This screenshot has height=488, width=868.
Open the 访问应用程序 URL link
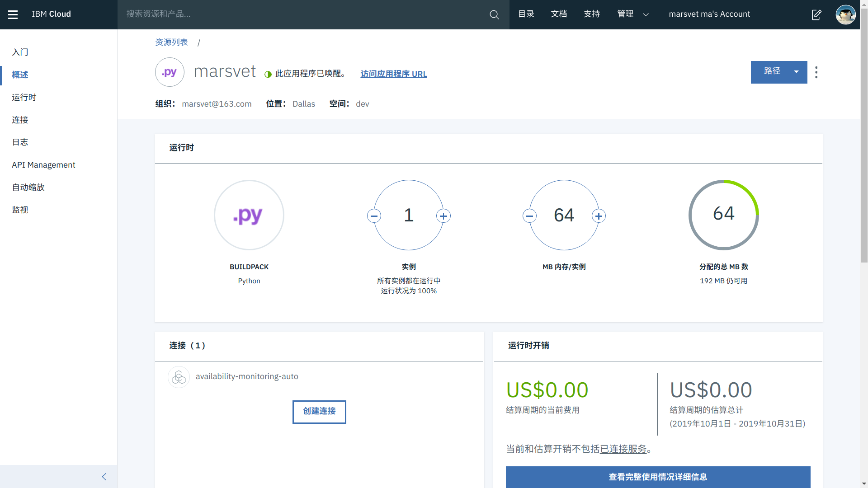pyautogui.click(x=394, y=74)
